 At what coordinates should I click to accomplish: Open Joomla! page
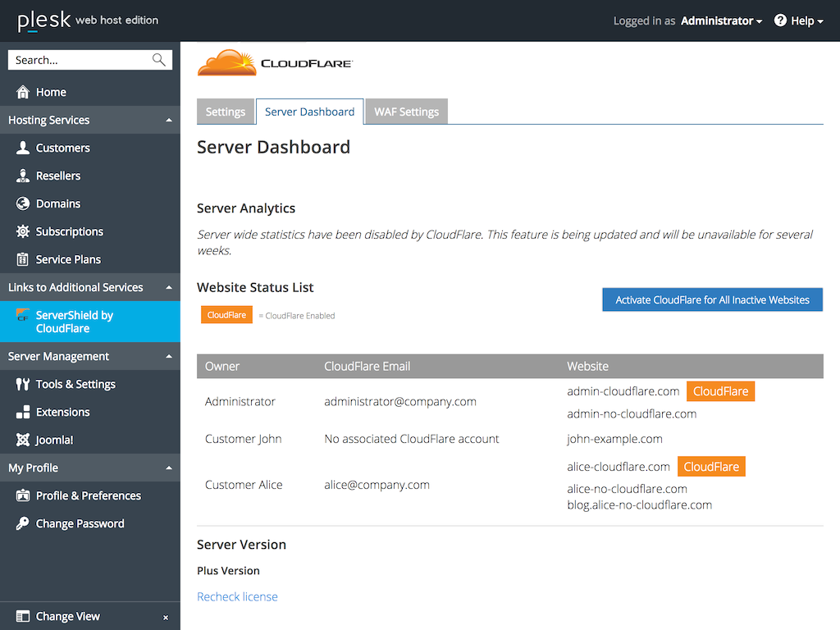90,440
